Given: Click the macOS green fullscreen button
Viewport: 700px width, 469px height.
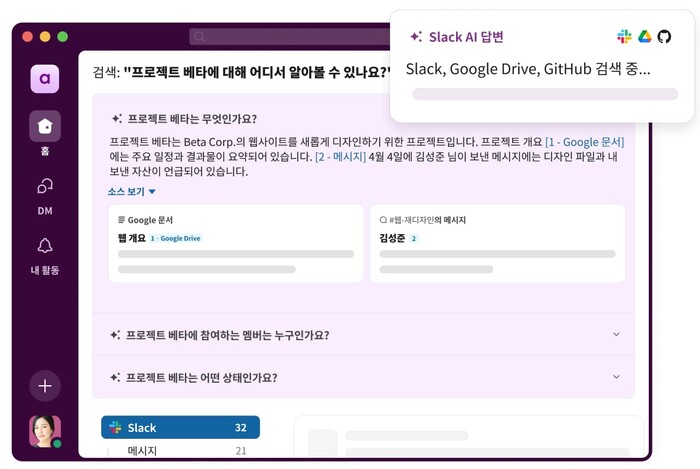Looking at the screenshot, I should pos(63,37).
